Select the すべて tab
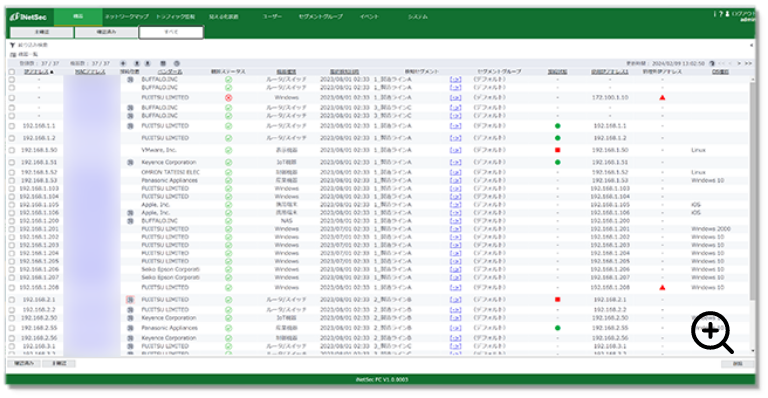The width and height of the screenshot is (768, 398). 171,32
